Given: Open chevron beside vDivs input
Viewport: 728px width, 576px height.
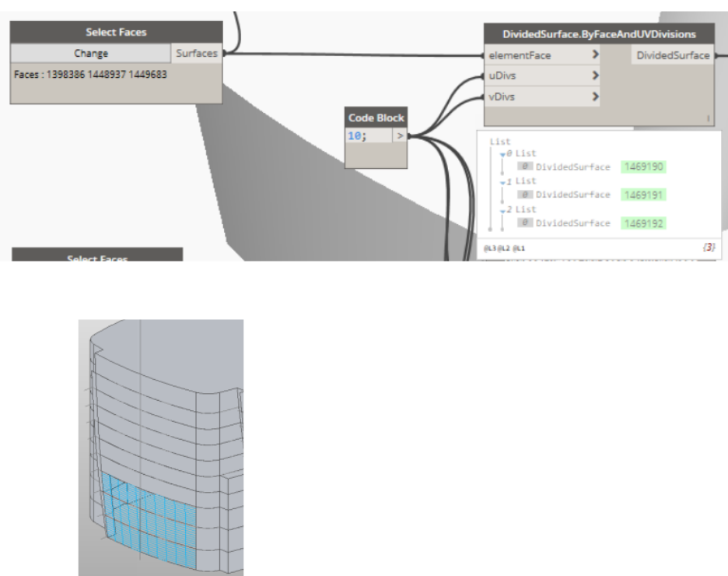Looking at the screenshot, I should coord(595,97).
